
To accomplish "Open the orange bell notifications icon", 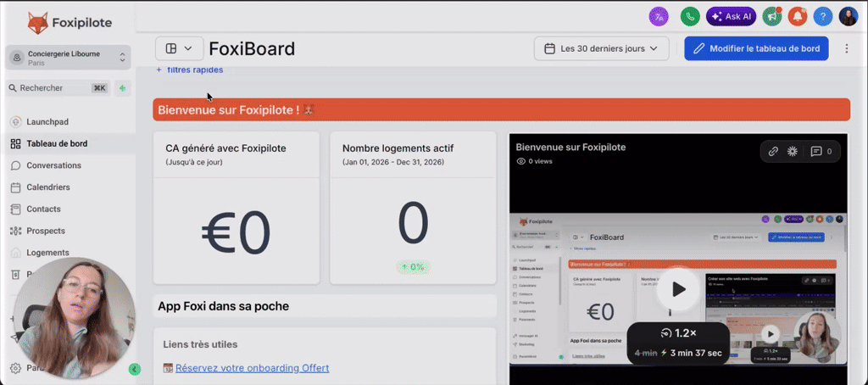I will tap(797, 17).
